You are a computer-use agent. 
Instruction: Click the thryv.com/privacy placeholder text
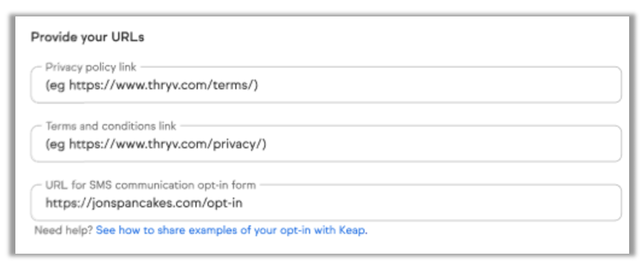(168, 144)
